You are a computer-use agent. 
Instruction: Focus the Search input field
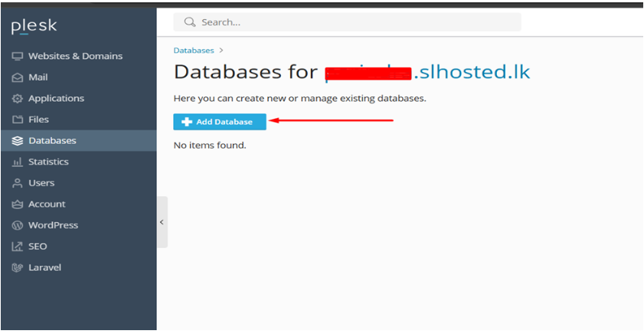point(352,22)
